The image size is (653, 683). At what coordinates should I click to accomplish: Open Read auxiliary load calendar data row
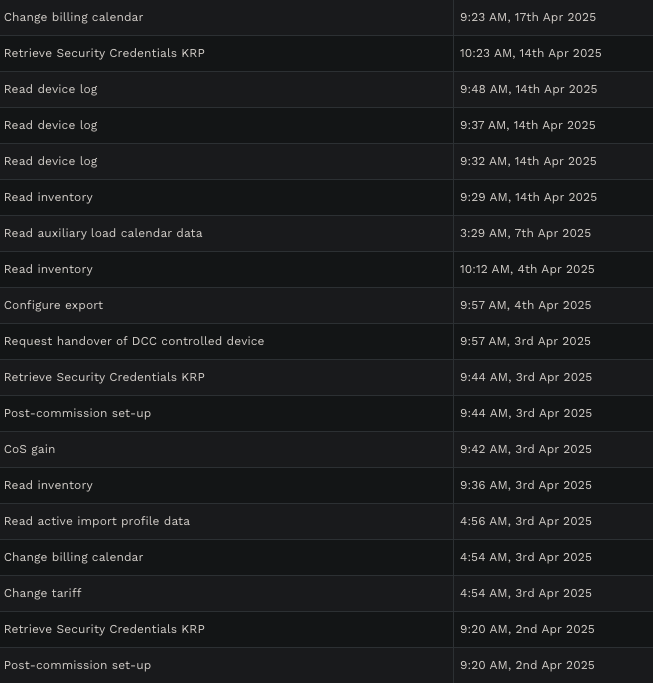point(326,233)
